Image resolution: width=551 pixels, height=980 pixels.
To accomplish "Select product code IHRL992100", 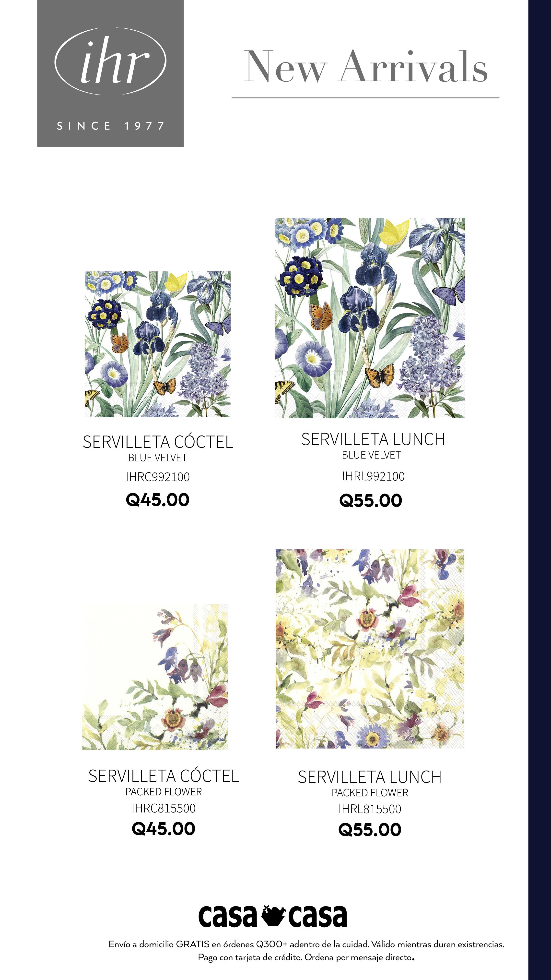I will click(373, 476).
